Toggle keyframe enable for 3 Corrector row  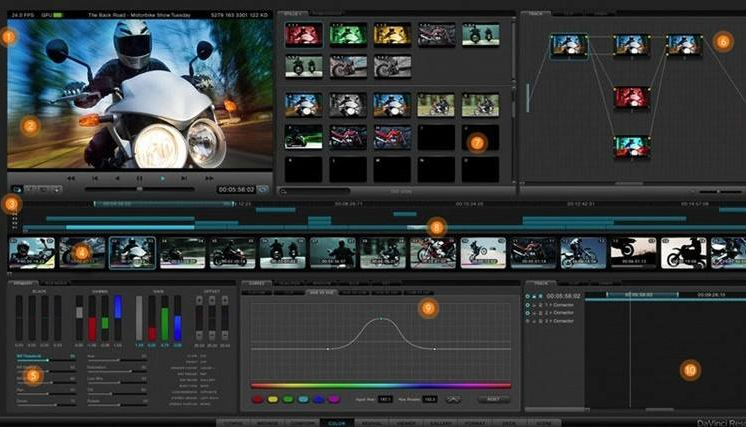[528, 321]
